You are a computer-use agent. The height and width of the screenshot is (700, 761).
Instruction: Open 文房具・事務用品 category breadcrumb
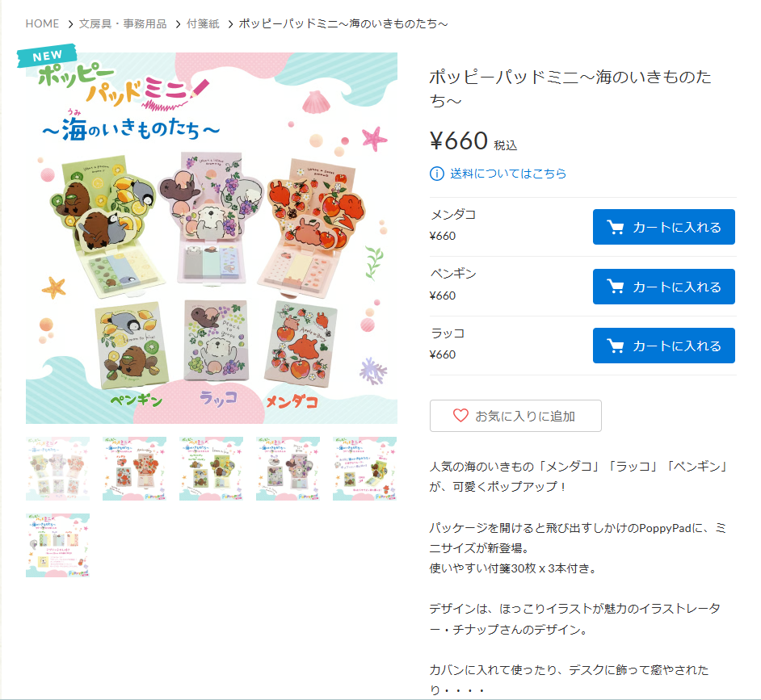point(123,23)
